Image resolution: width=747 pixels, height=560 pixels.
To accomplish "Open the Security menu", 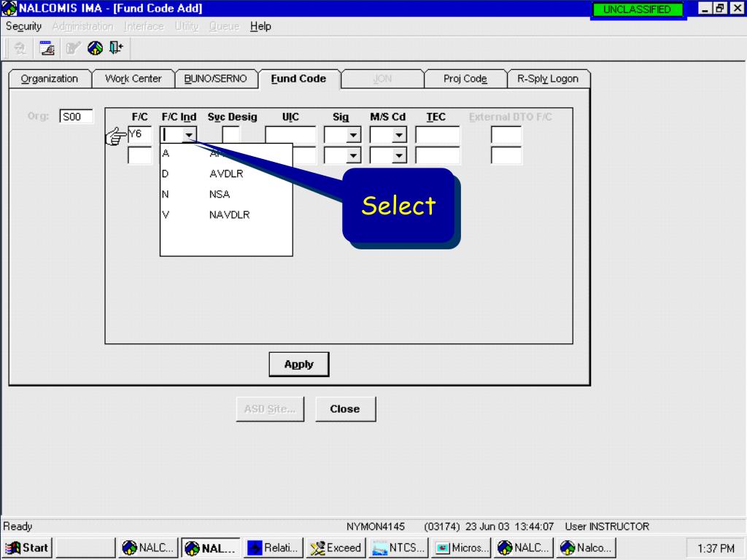I will 23,26.
